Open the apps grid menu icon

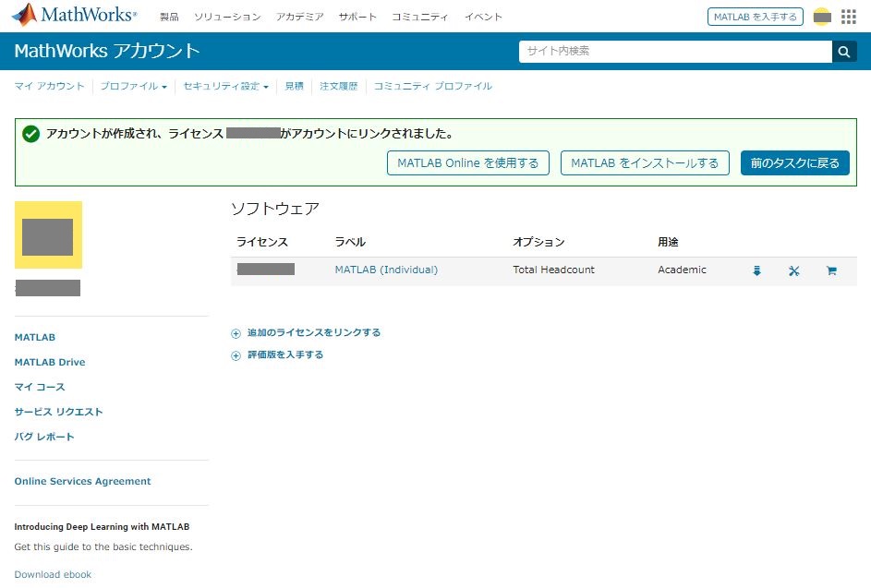[x=848, y=17]
